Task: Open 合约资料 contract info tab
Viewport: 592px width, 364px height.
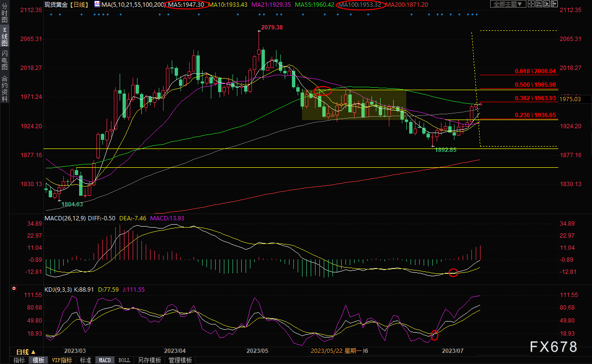Action: [x=4, y=88]
